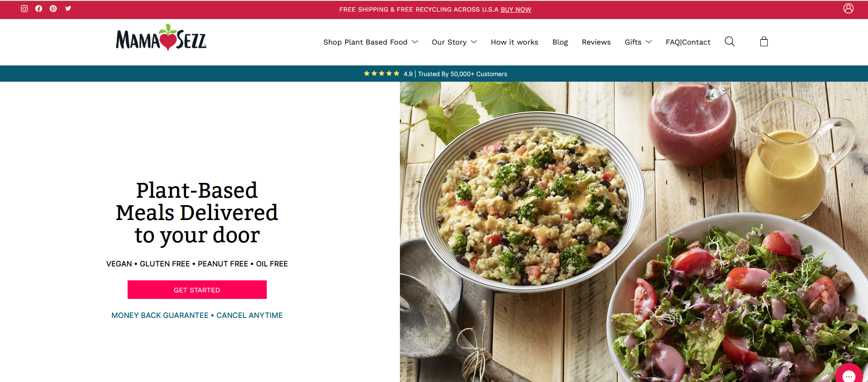Click the GET STARTED button
The height and width of the screenshot is (382, 868).
click(197, 290)
